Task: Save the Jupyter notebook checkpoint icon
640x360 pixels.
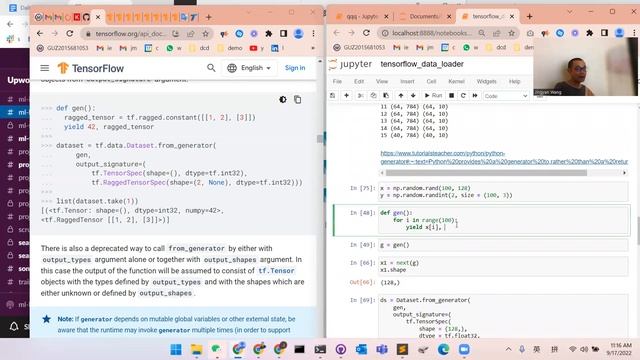Action: pos(333,96)
